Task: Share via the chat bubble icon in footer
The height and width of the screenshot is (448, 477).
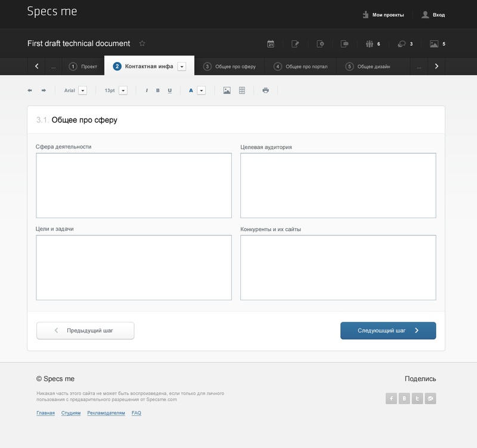Action: [x=430, y=399]
